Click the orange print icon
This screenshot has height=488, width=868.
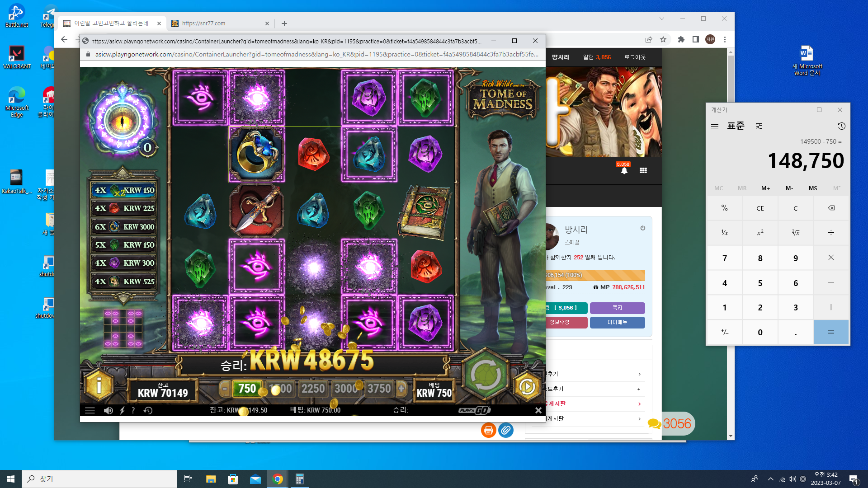tap(488, 430)
